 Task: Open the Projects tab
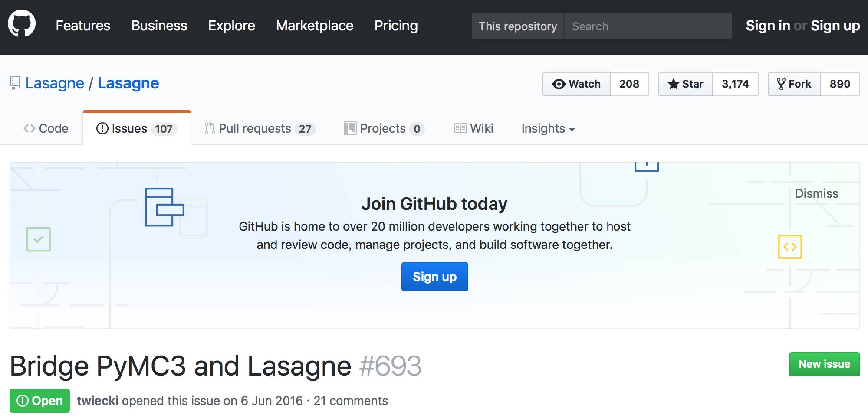pyautogui.click(x=384, y=128)
